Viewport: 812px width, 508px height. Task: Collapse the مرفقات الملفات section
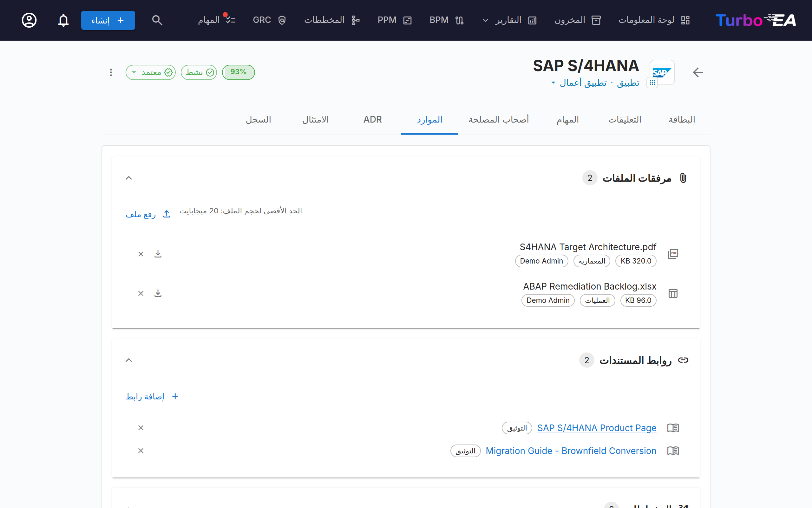pyautogui.click(x=129, y=178)
